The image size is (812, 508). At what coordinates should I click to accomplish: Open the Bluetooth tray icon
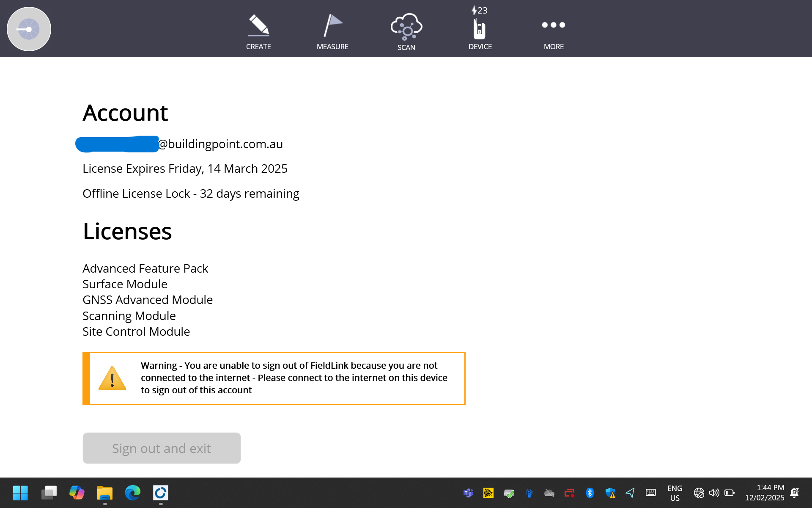590,493
